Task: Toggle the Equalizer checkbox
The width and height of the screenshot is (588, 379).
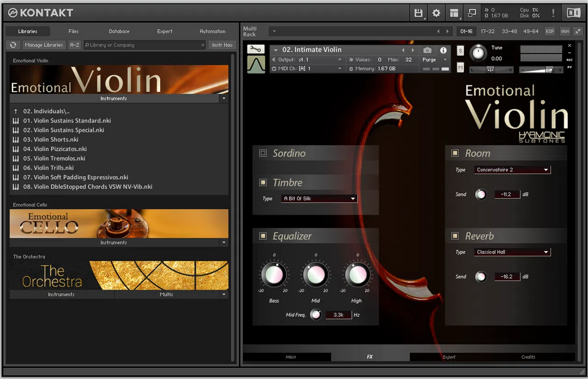Action: tap(263, 237)
